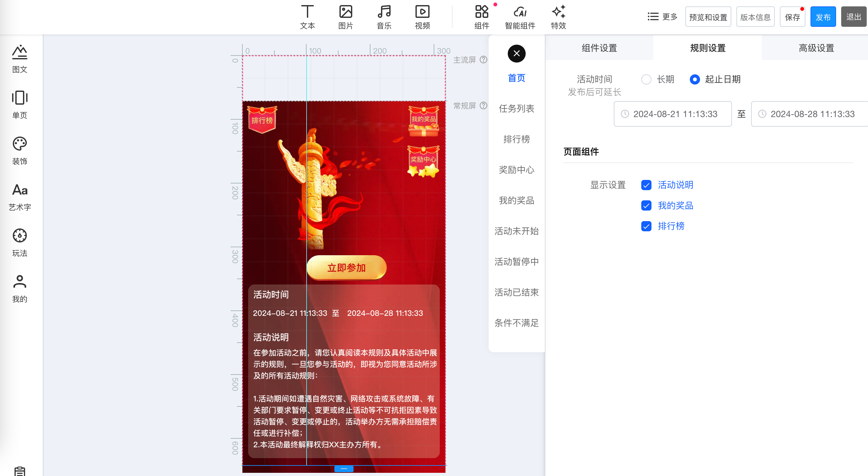Select the 长期 radio option
Screen dimensions: 868x476
pos(646,79)
